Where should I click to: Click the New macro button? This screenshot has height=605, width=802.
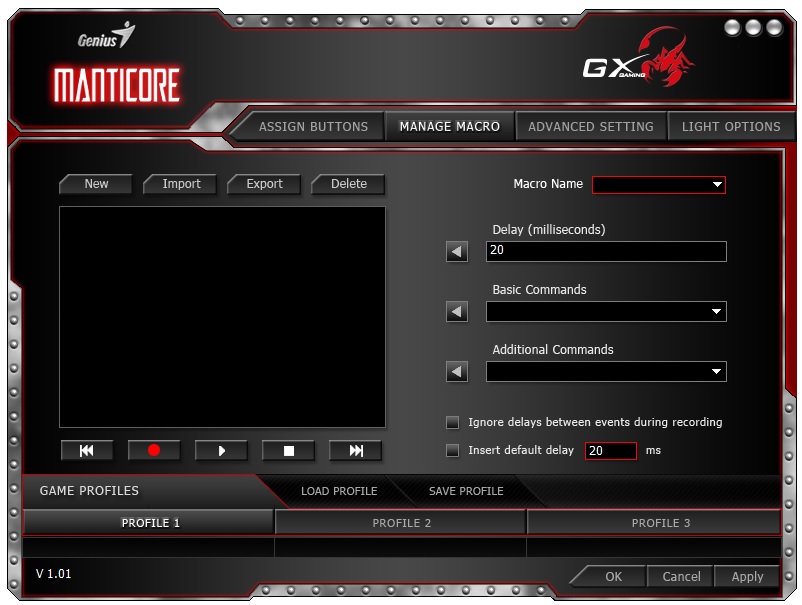coord(96,184)
